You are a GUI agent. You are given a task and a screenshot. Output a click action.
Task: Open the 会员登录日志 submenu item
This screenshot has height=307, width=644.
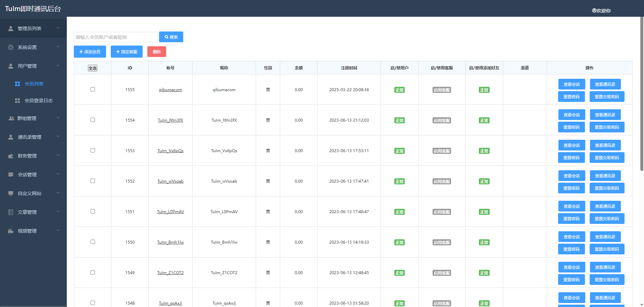point(38,101)
